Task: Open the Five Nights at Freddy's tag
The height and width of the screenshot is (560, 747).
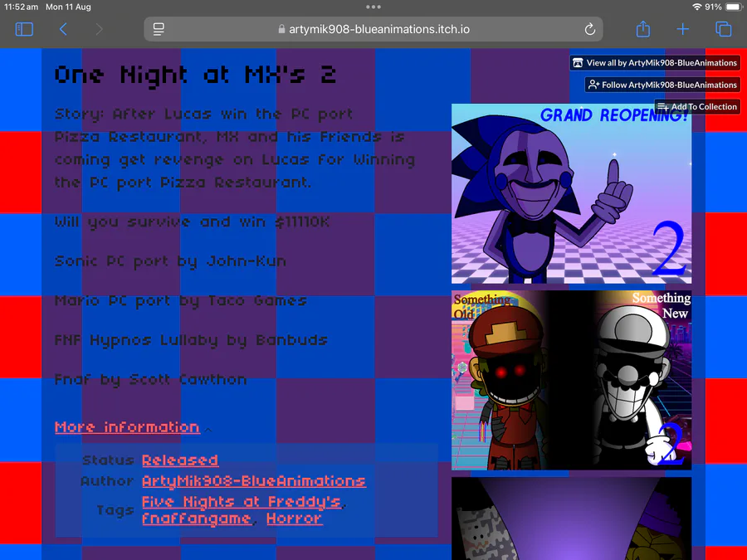Action: pyautogui.click(x=242, y=502)
